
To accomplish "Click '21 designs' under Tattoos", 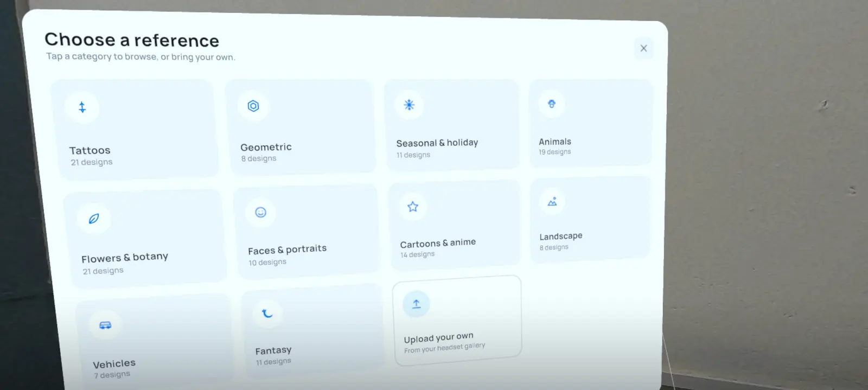I will [92, 162].
